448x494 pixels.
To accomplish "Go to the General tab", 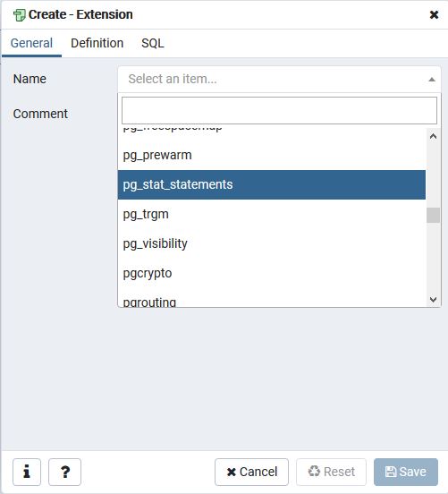I will click(31, 43).
